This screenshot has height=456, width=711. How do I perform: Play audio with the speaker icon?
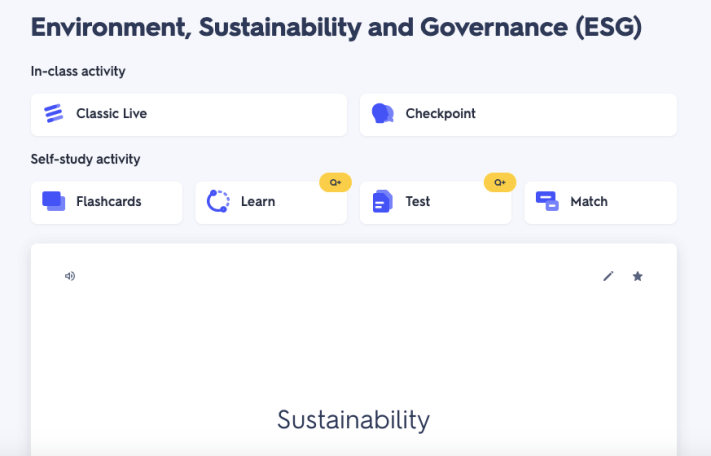tap(70, 276)
